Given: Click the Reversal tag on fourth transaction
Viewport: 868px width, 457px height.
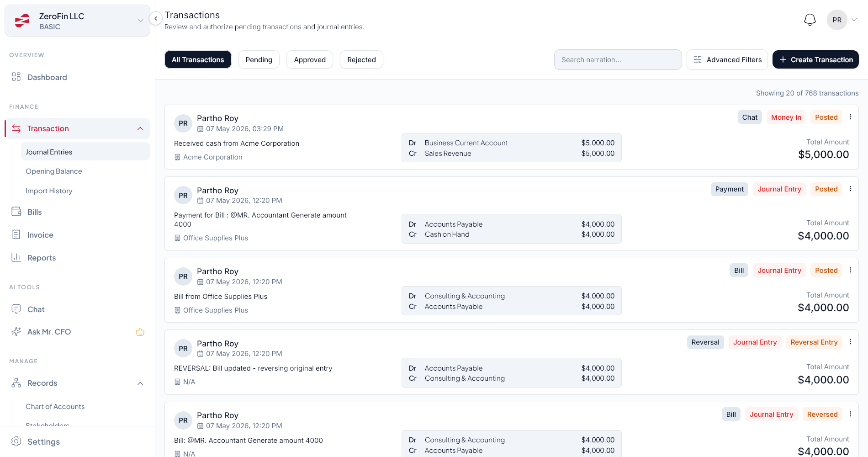Looking at the screenshot, I should pos(705,342).
